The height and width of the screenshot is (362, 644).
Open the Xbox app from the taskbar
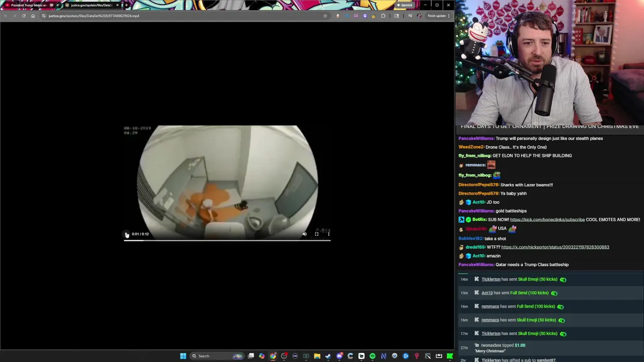(306, 356)
